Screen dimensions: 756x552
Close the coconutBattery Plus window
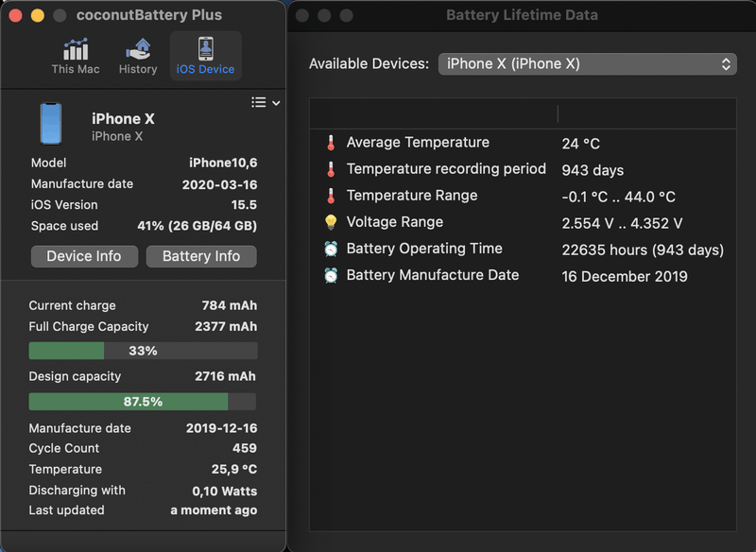[x=15, y=16]
